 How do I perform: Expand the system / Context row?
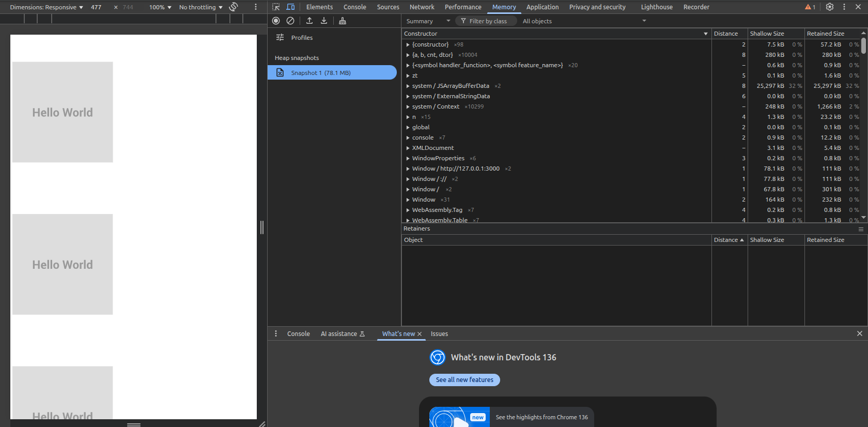[408, 106]
